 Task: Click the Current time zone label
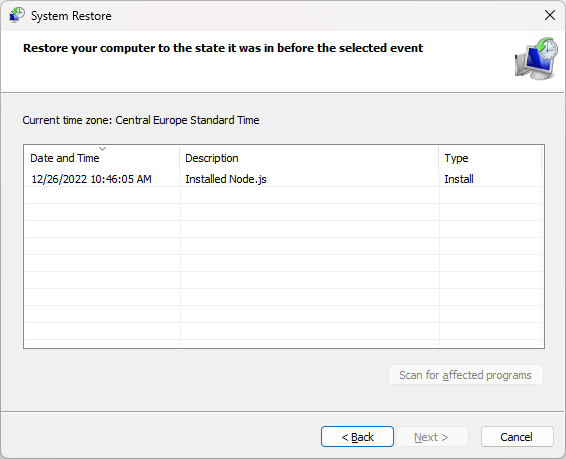coord(141,120)
